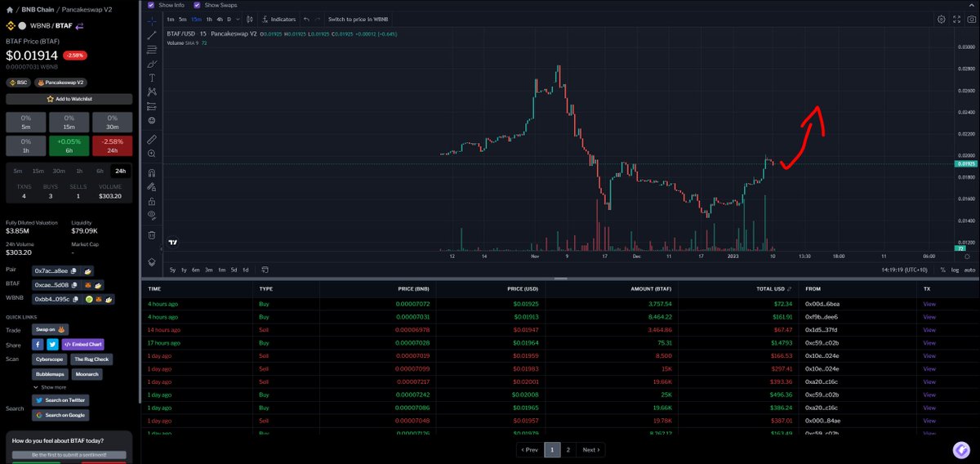Set chart range to 5y
Image resolution: width=980 pixels, height=464 pixels.
[x=172, y=270]
